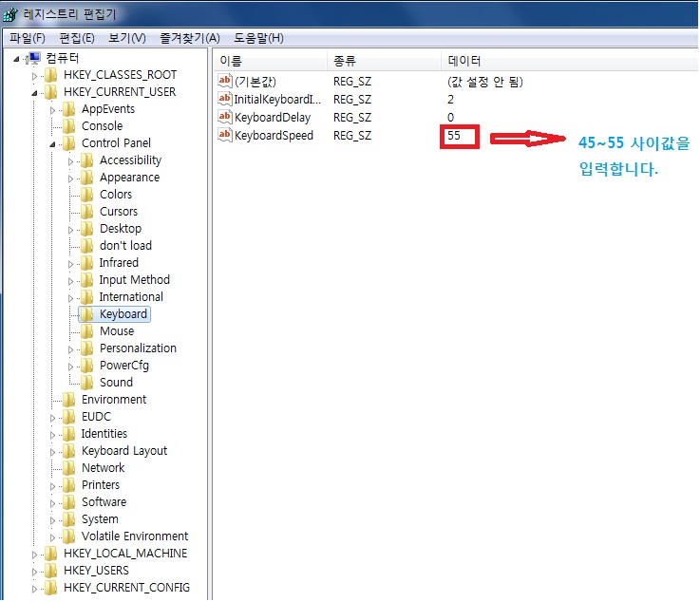Sort values by the 종류 column header
The height and width of the screenshot is (602, 700).
(x=385, y=61)
